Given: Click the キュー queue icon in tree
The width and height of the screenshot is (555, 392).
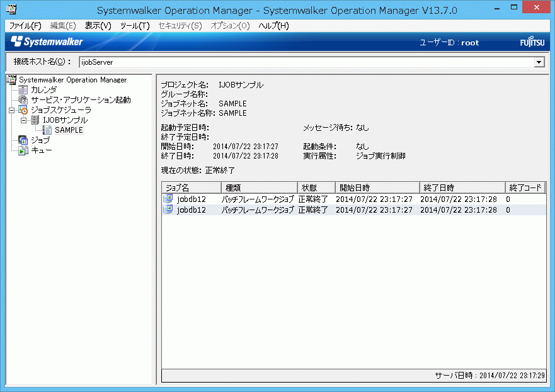Looking at the screenshot, I should (x=23, y=150).
